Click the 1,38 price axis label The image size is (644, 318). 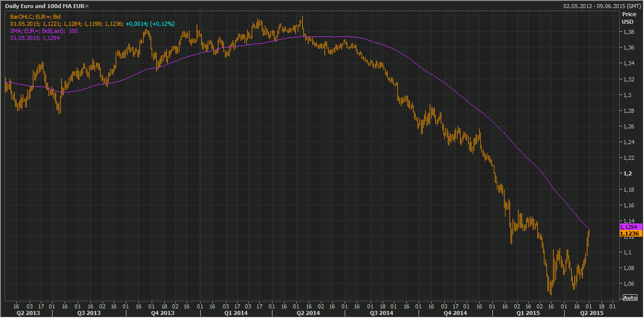(x=628, y=32)
